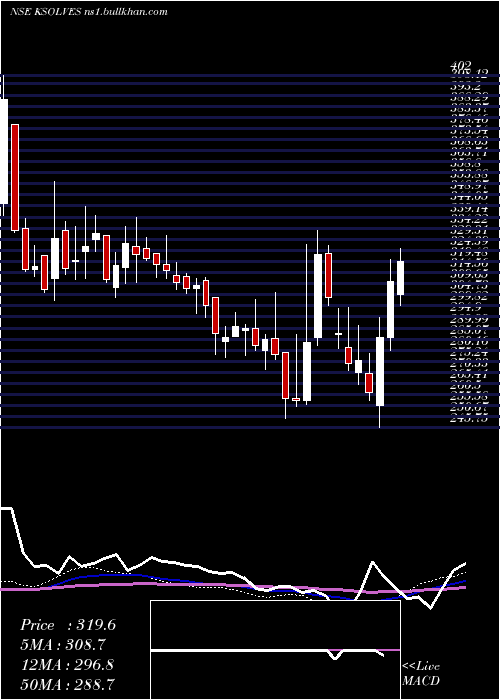The width and height of the screenshot is (500, 700).
Task: Click the '50MA : 288.7' value
Action: [68, 684]
